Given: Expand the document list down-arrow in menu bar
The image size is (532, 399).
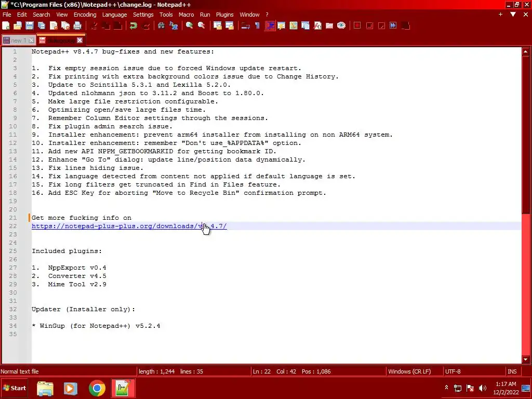Looking at the screenshot, I should [513, 14].
